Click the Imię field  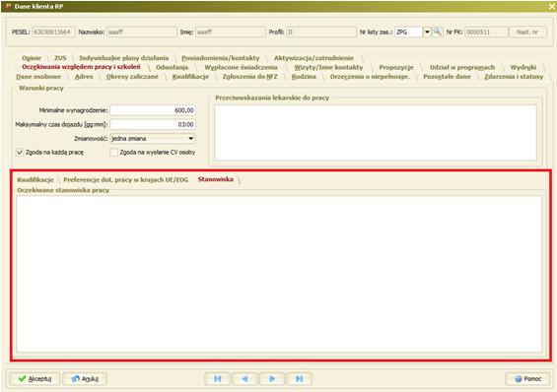coord(230,32)
